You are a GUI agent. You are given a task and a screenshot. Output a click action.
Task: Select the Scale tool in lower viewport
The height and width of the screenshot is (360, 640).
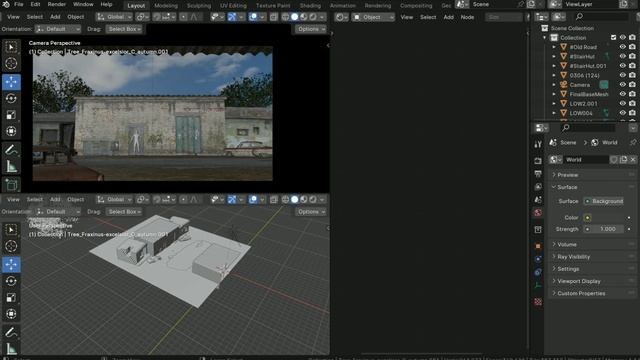click(11, 297)
